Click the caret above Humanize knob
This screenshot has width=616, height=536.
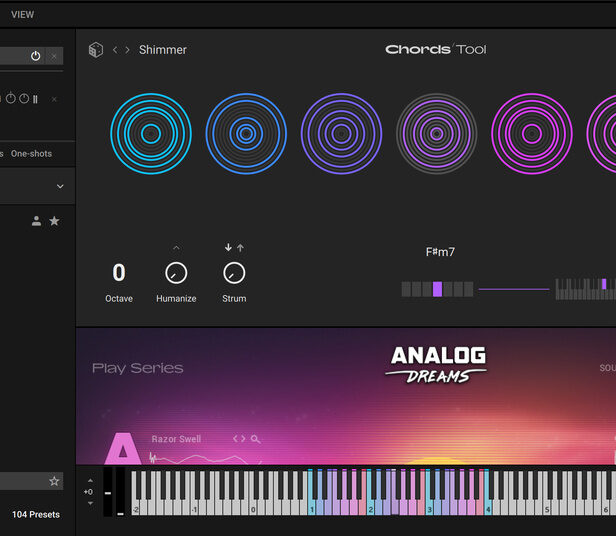click(176, 248)
